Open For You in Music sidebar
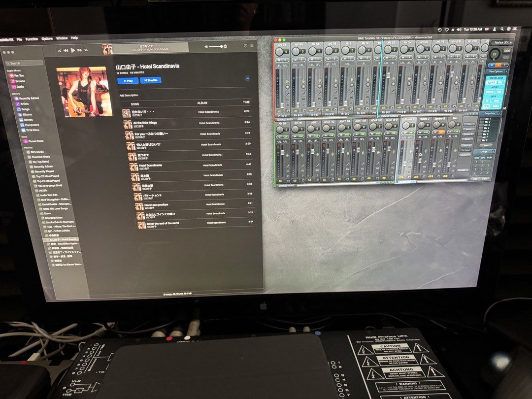532x399 pixels. tap(17, 76)
